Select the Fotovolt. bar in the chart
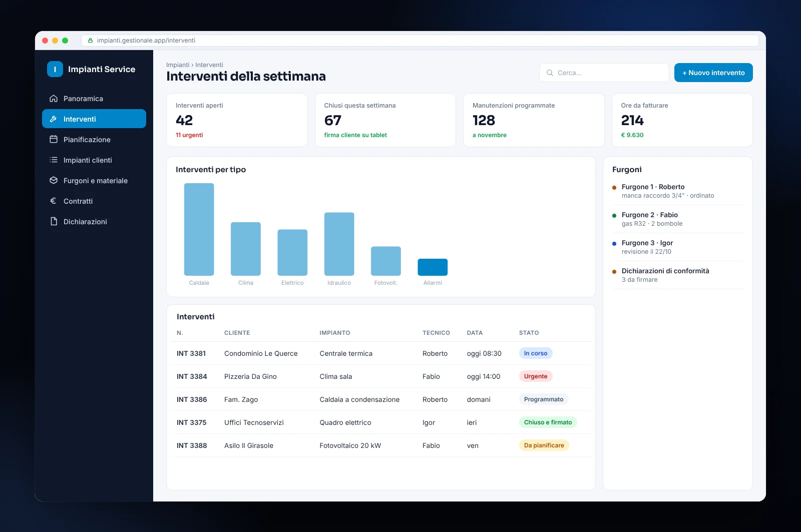Viewport: 801px width, 532px height. (386, 261)
